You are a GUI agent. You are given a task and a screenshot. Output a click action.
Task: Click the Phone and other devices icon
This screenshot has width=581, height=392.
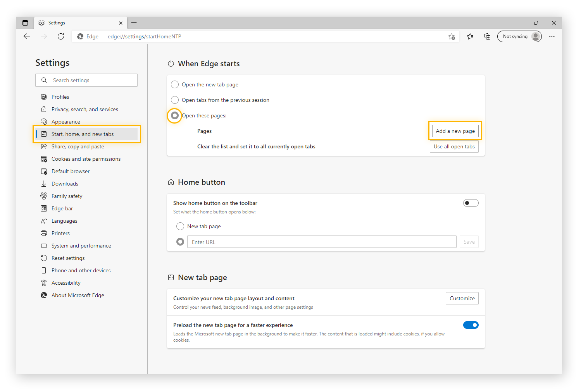click(44, 270)
